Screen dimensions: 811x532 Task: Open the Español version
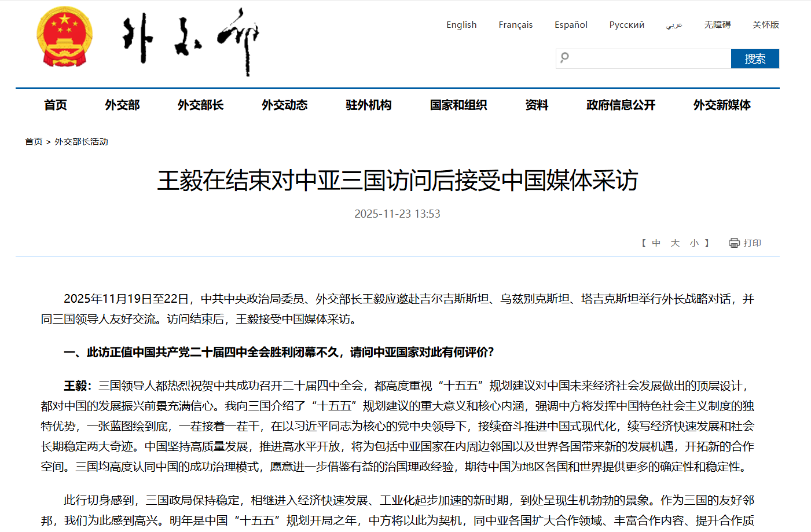tap(571, 25)
